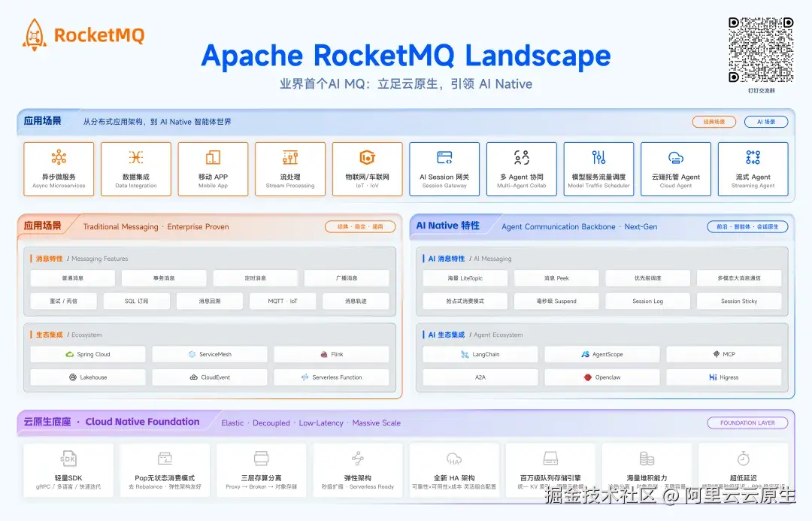812x521 pixels.
Task: Click the LangChain logo icon
Action: (465, 354)
